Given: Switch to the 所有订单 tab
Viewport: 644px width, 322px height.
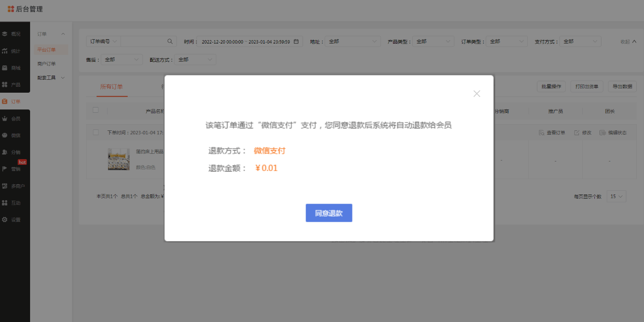Looking at the screenshot, I should (111, 86).
